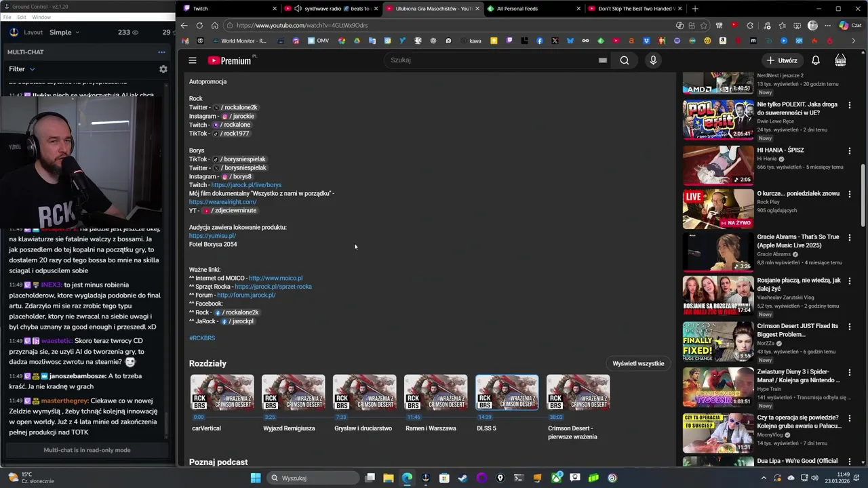This screenshot has height=488, width=868.
Task: Open YouTube notifications bell
Action: 816,60
